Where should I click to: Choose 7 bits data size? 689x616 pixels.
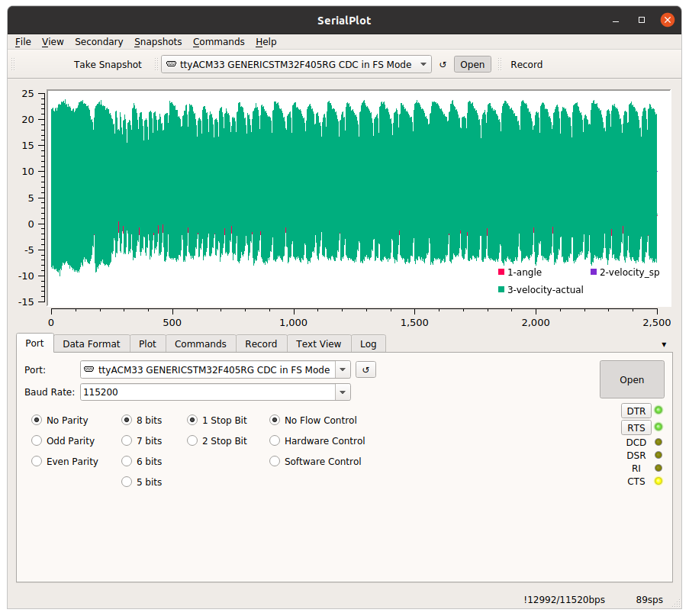(127, 440)
